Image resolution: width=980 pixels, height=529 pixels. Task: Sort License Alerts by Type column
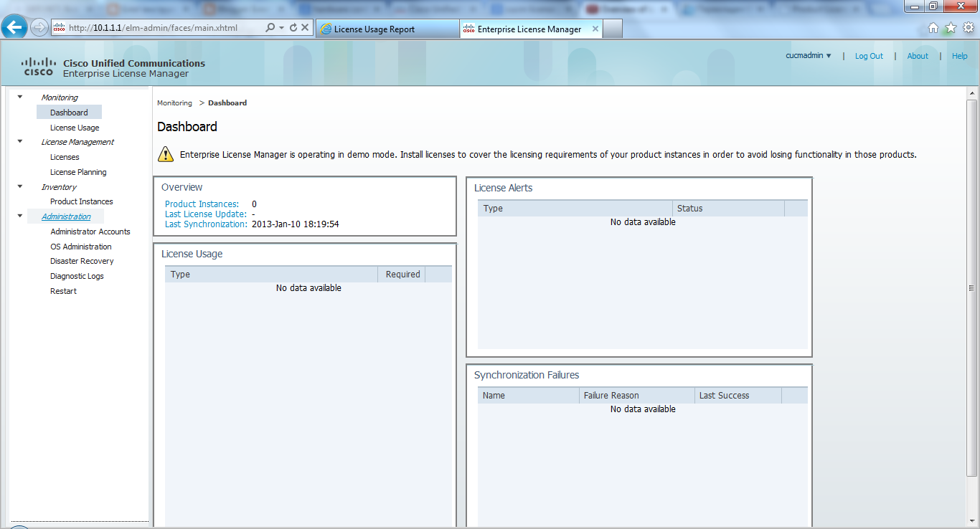click(x=575, y=209)
